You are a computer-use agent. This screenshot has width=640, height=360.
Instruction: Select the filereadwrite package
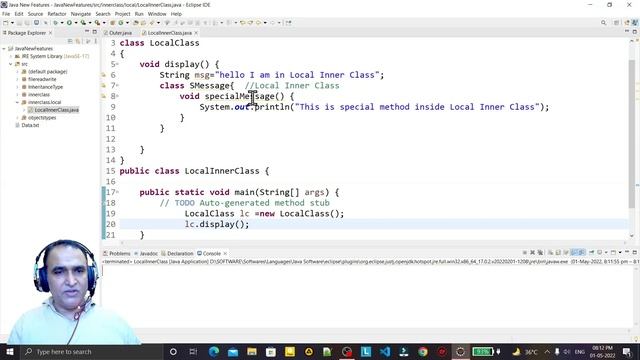coord(42,79)
